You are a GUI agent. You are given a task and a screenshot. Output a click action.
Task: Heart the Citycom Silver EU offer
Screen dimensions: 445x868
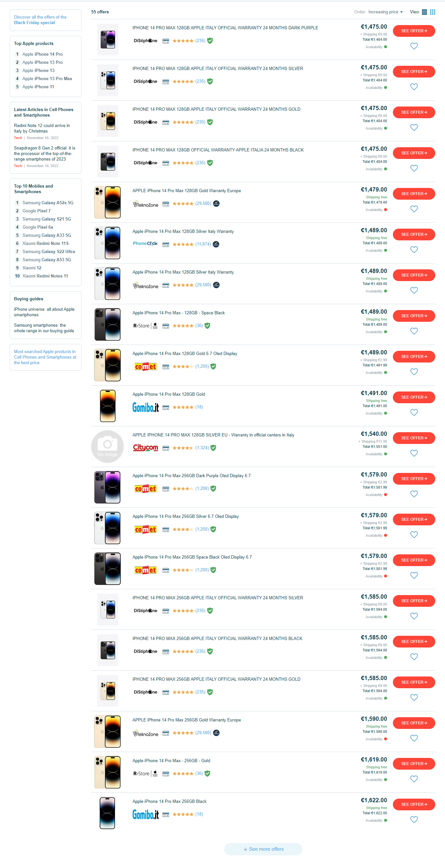click(x=414, y=453)
